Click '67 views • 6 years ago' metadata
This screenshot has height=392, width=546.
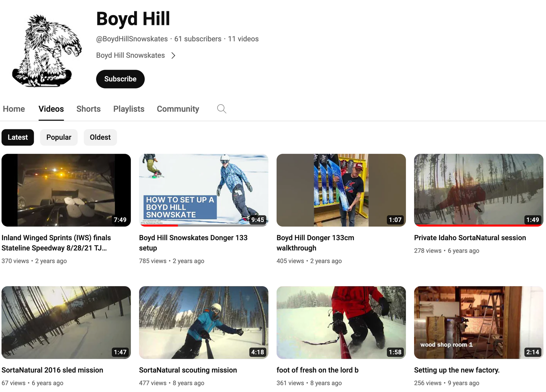tap(32, 383)
